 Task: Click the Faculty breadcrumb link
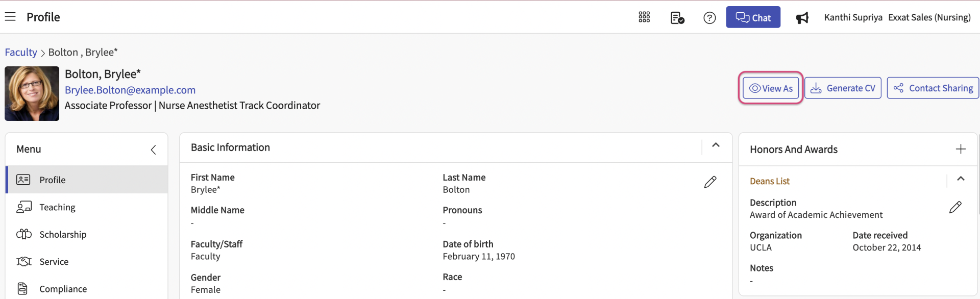coord(21,52)
